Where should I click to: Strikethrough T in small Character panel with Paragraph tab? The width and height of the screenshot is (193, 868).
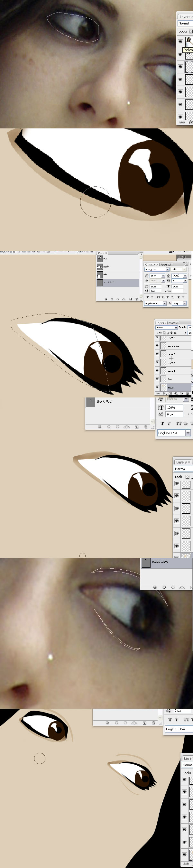183,297
